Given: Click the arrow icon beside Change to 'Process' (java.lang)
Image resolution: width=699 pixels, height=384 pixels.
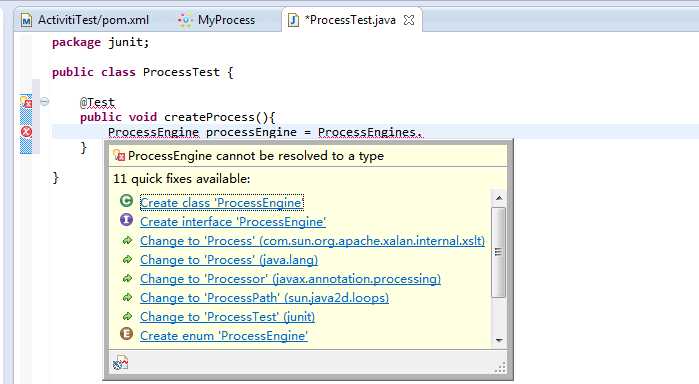Looking at the screenshot, I should point(127,259).
